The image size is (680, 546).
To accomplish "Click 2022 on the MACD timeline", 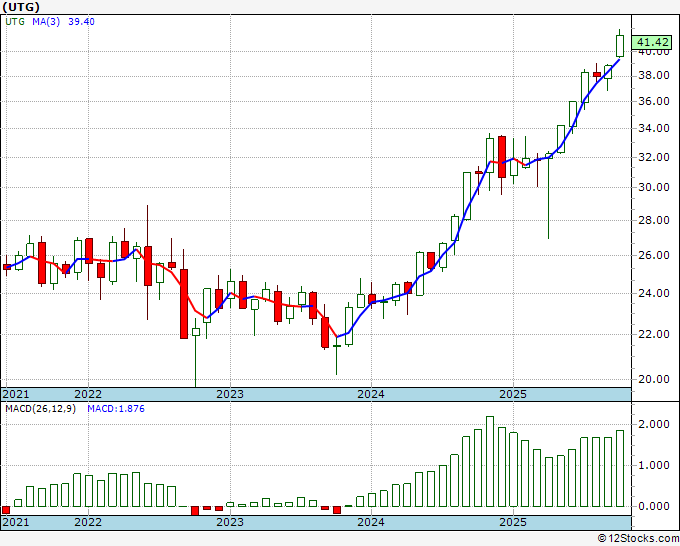I will pos(88,522).
